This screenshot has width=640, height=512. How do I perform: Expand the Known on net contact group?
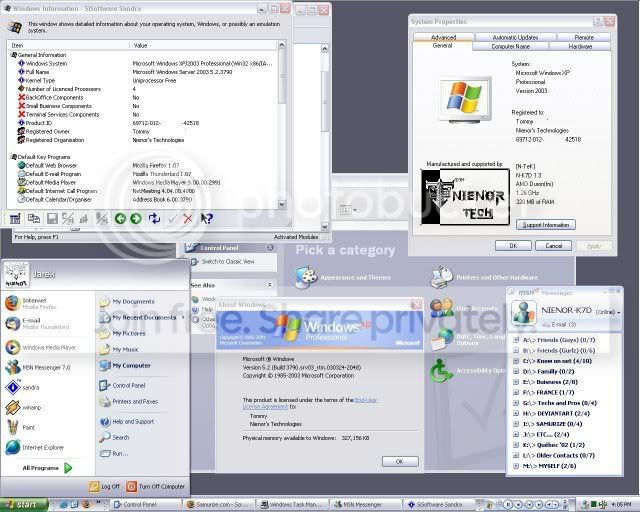(x=516, y=361)
